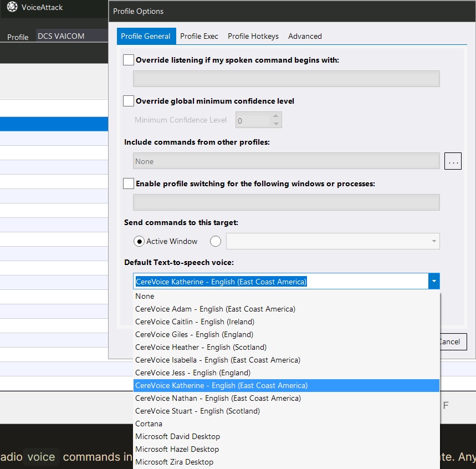Click the VoiceAttack app logo icon
This screenshot has width=476, height=469.
coord(12,7)
